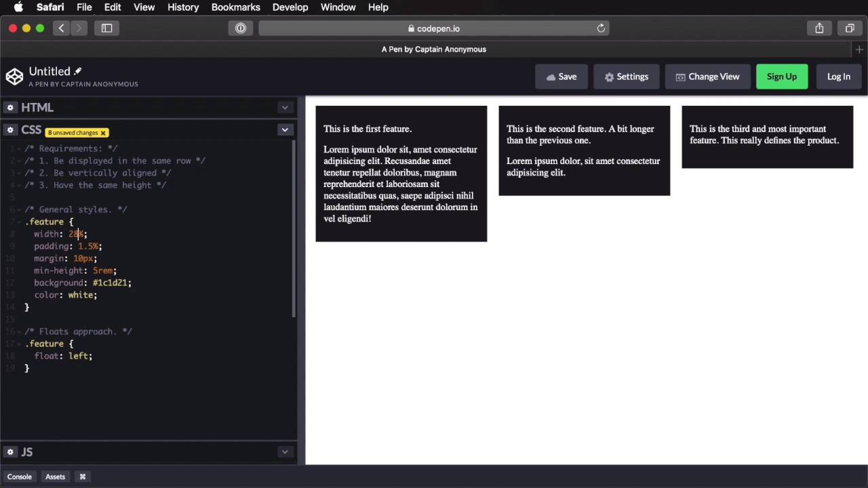
Task: Click the Log In button
Action: tap(838, 77)
